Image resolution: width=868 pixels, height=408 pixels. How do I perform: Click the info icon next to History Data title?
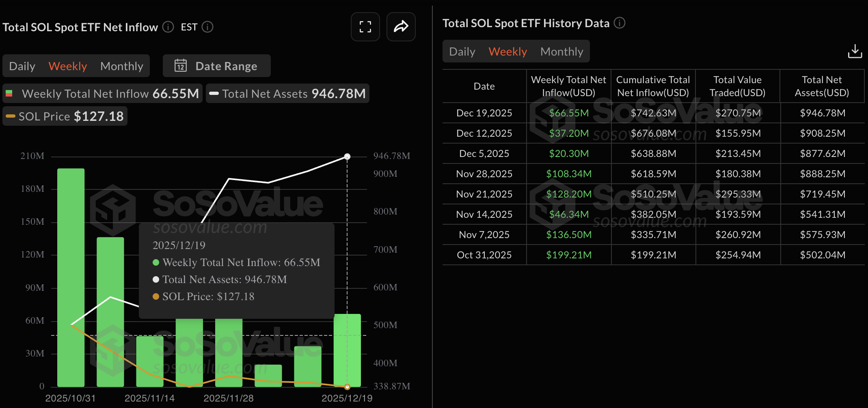click(x=620, y=23)
